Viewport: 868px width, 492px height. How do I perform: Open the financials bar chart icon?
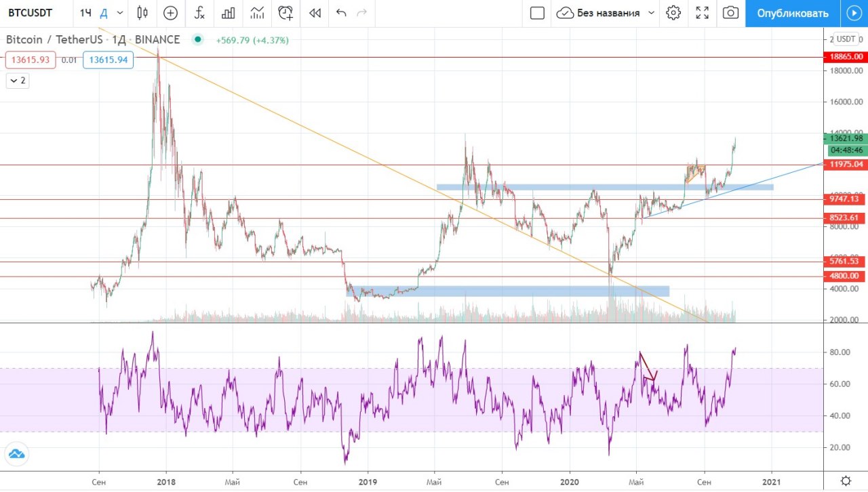229,13
